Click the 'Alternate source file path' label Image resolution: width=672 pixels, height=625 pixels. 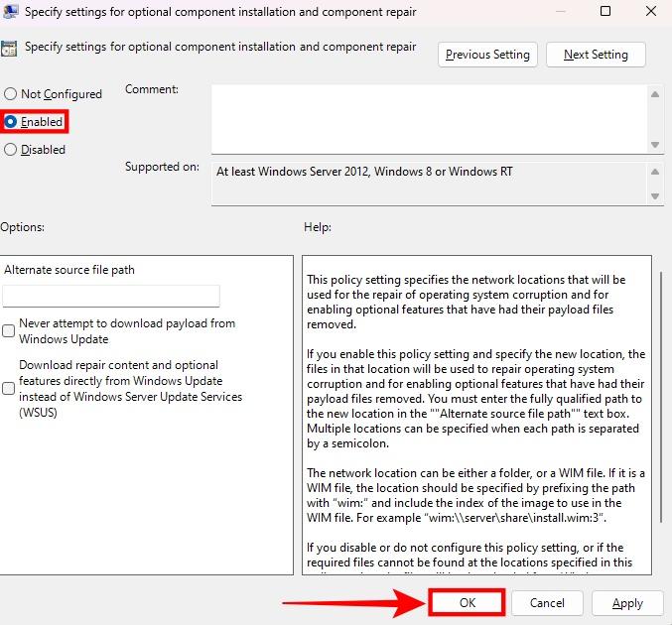pyautogui.click(x=69, y=270)
